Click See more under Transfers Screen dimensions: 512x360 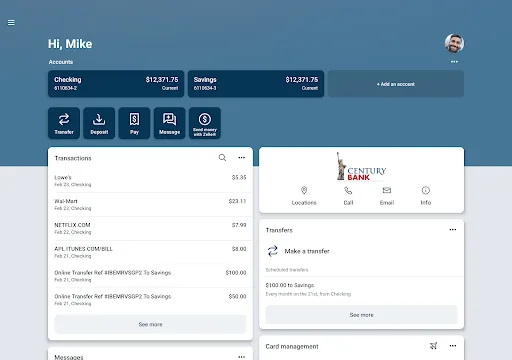(362, 315)
